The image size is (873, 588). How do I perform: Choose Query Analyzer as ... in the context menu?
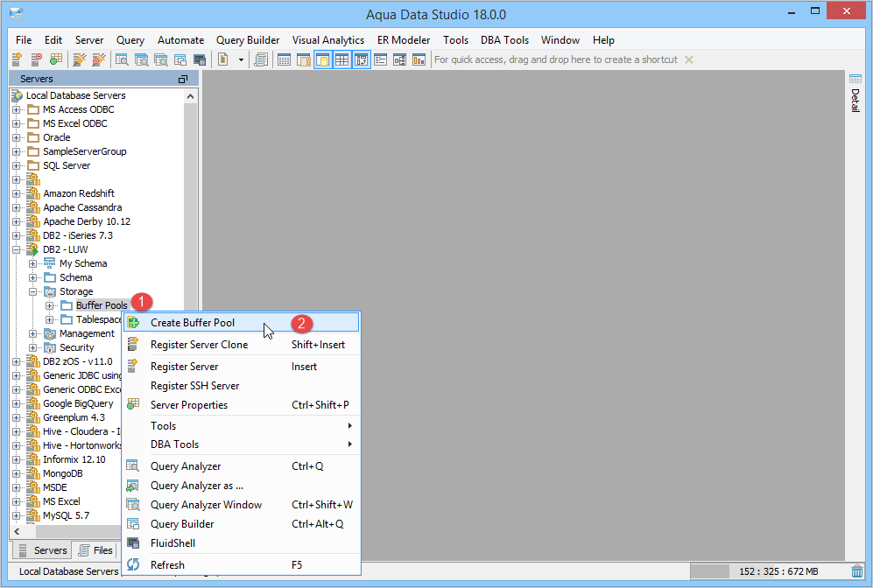click(x=242, y=486)
